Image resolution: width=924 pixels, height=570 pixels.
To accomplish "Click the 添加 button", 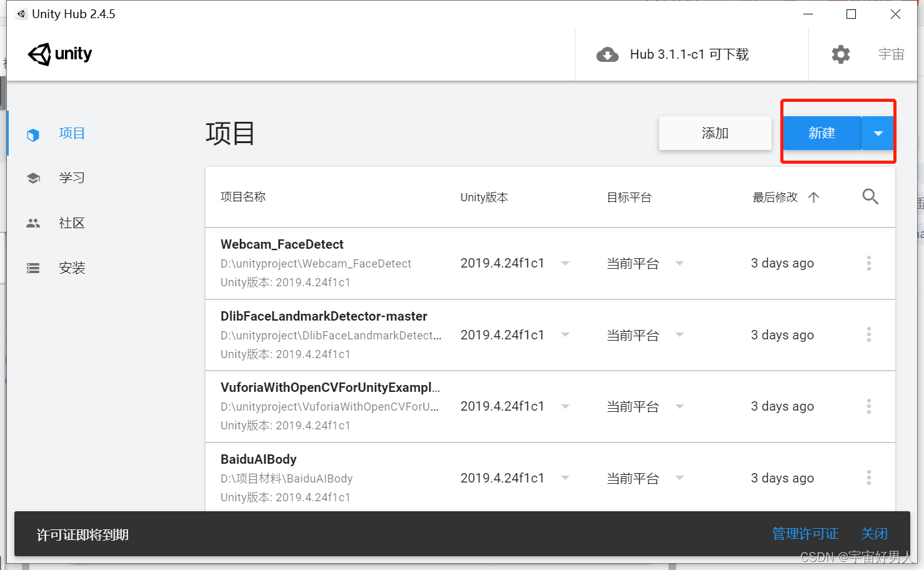I will click(x=715, y=133).
